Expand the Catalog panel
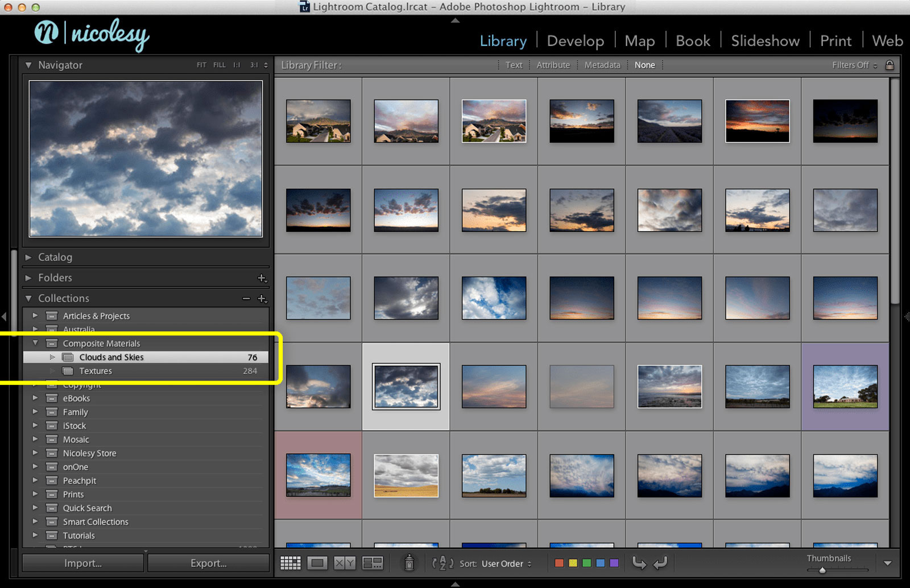Image resolution: width=910 pixels, height=588 pixels. pyautogui.click(x=55, y=257)
